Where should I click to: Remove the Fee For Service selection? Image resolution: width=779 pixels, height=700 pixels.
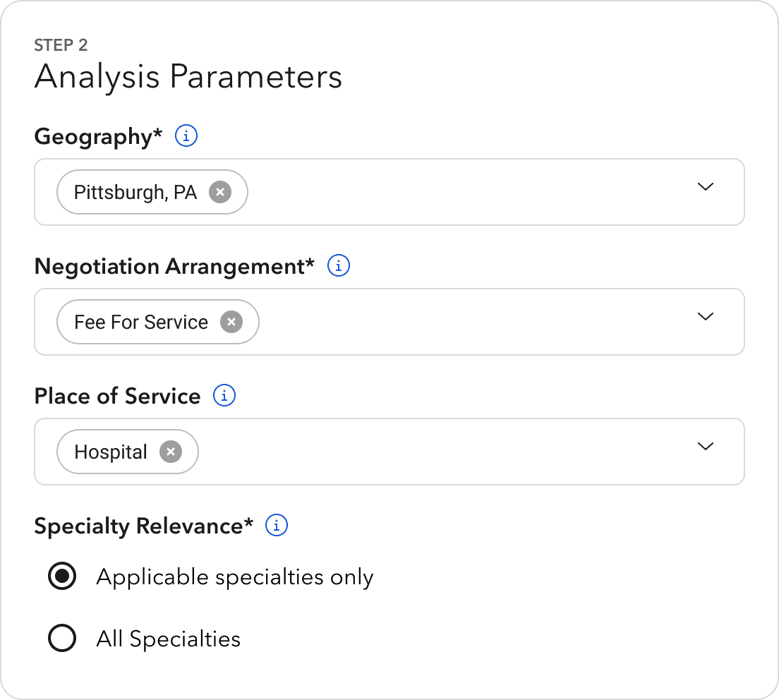231,322
